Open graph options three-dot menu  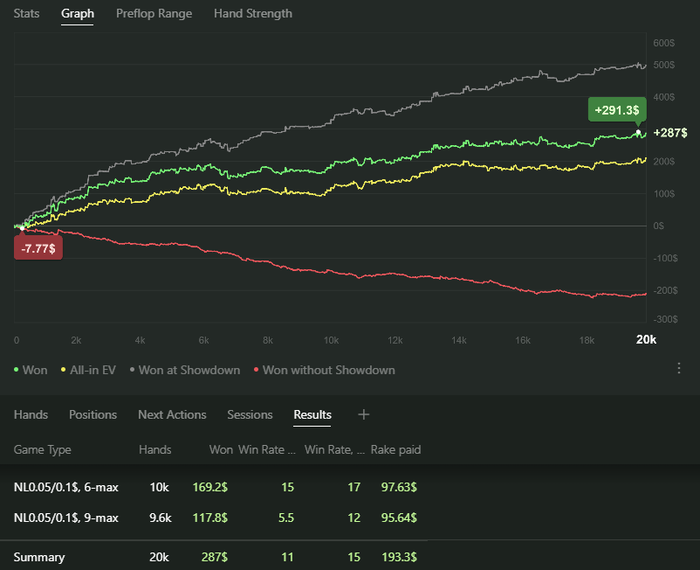tap(679, 368)
